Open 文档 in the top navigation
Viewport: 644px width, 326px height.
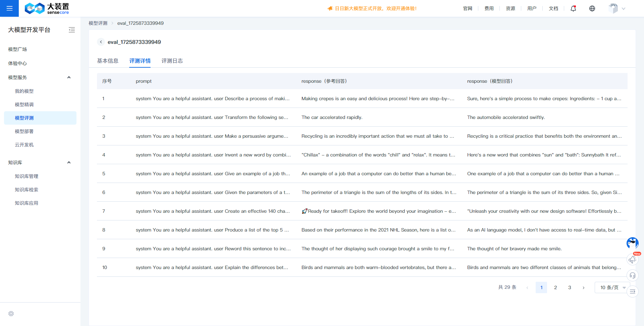pyautogui.click(x=553, y=8)
